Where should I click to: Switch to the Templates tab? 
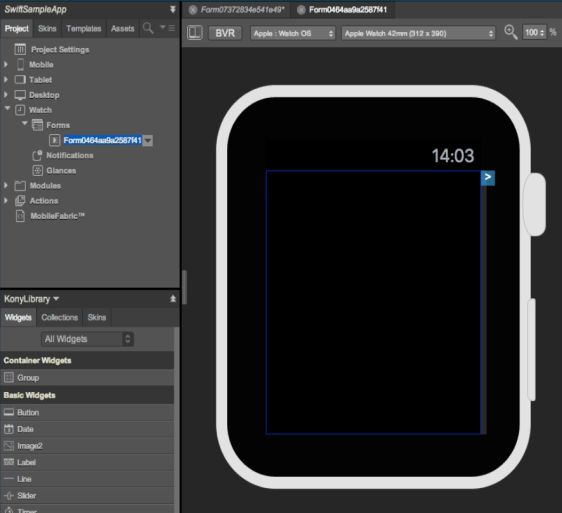click(84, 28)
